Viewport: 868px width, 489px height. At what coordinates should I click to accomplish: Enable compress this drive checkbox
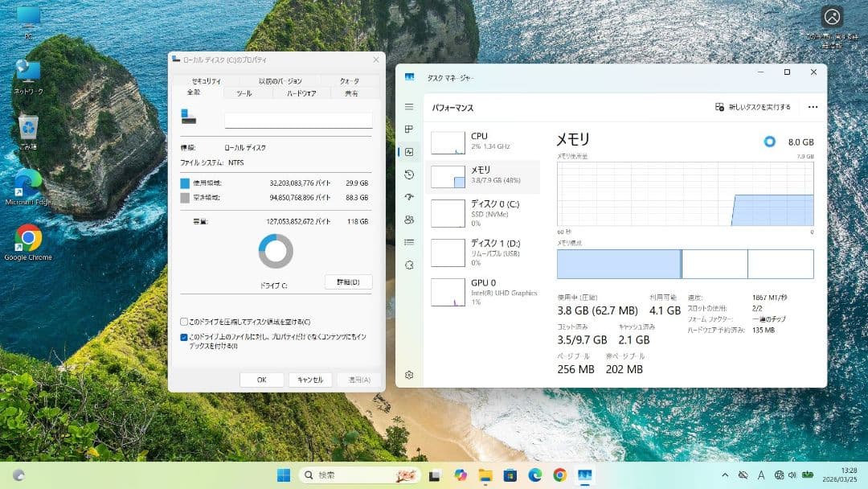pyautogui.click(x=184, y=322)
